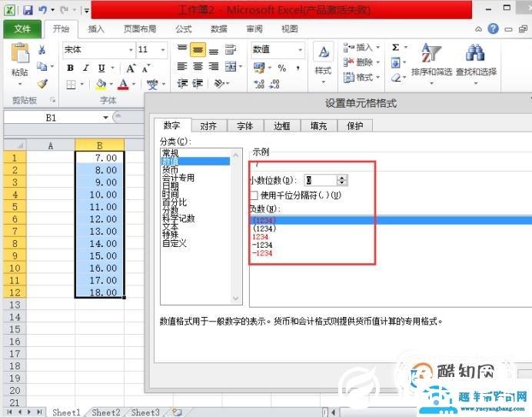Switch to 插入 Insert ribbon tab
532x417 pixels.
(x=96, y=29)
